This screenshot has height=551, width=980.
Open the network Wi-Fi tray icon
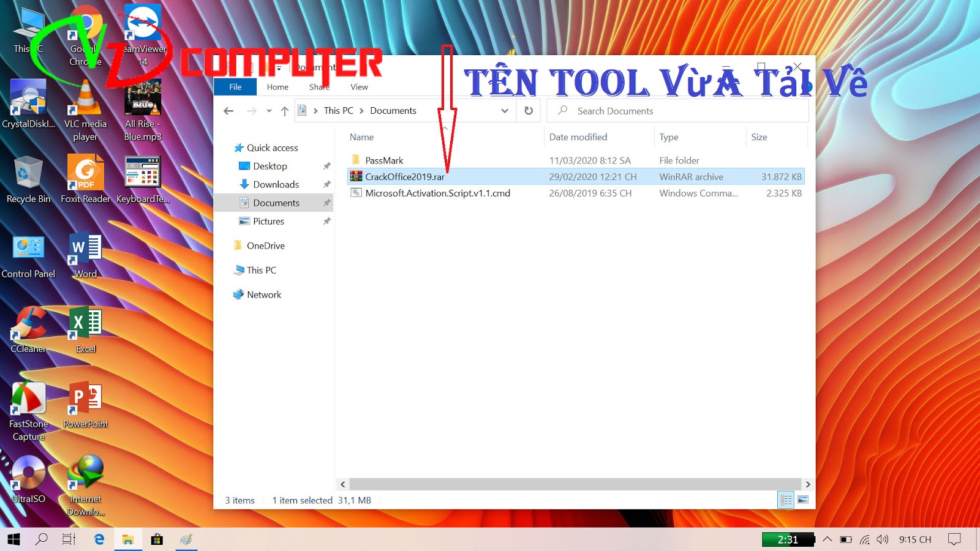(x=864, y=539)
